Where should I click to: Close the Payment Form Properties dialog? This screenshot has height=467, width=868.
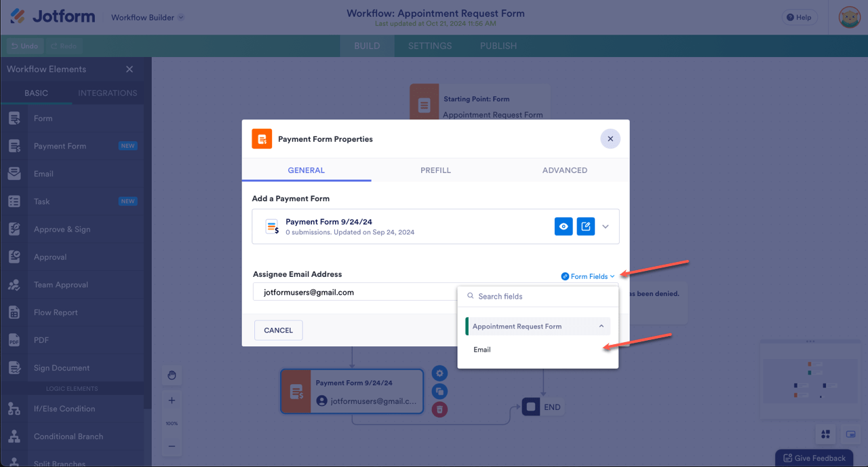[610, 138]
